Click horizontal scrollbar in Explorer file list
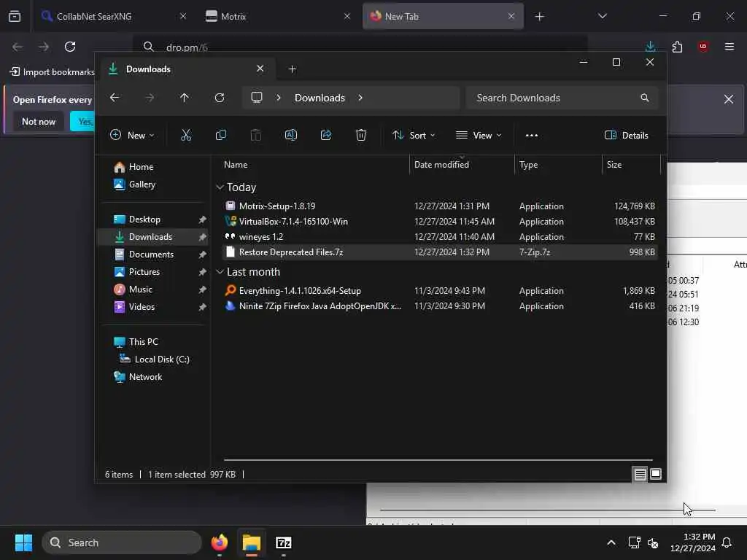Screen dimensions: 747x560 (438, 460)
